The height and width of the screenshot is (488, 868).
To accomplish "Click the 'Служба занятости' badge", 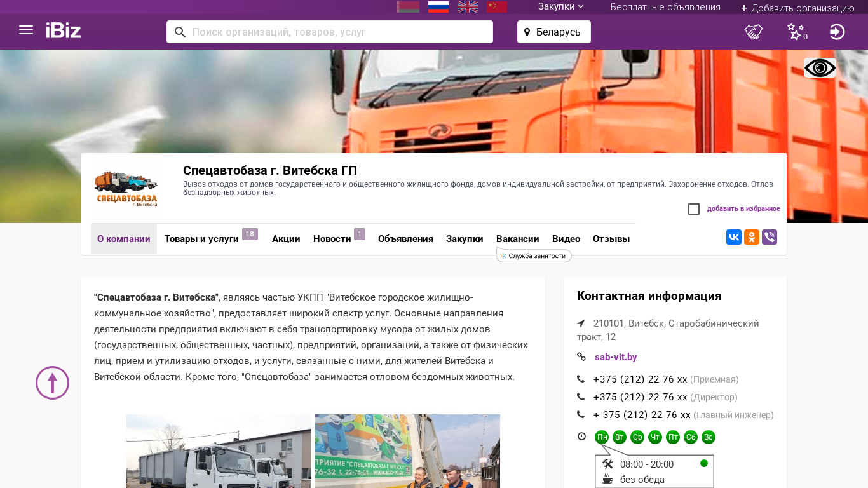I will pyautogui.click(x=534, y=256).
